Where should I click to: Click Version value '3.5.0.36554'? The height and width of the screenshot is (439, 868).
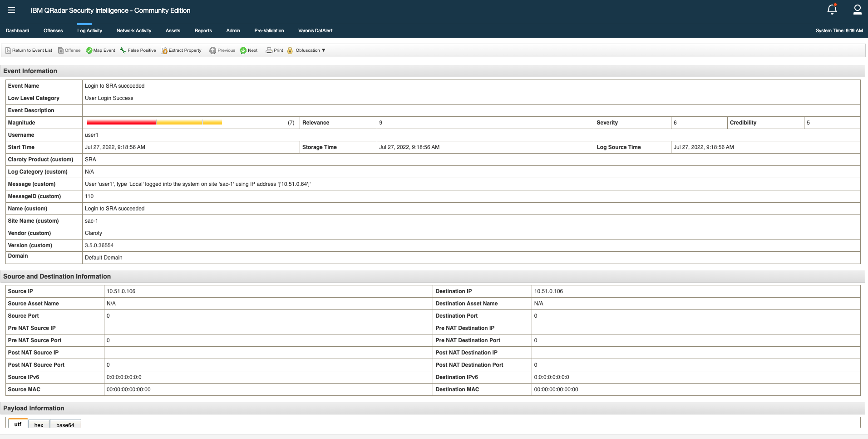[x=99, y=245]
